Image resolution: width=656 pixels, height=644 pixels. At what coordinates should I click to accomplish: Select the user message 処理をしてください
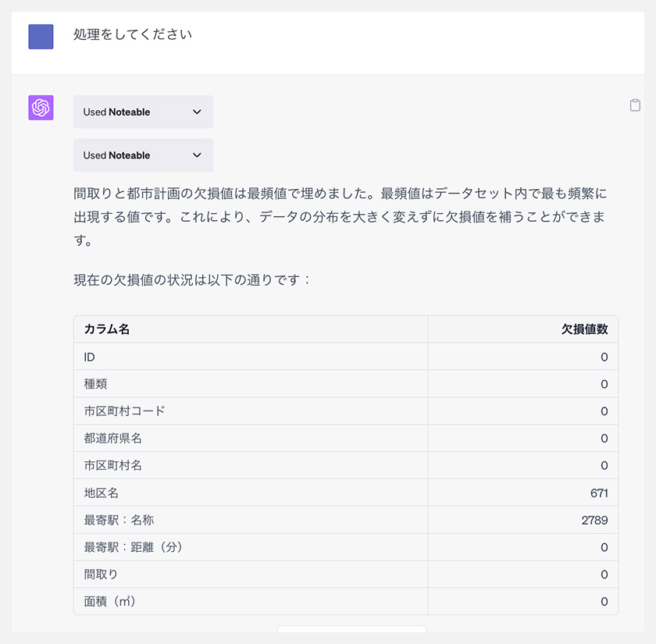tap(133, 34)
